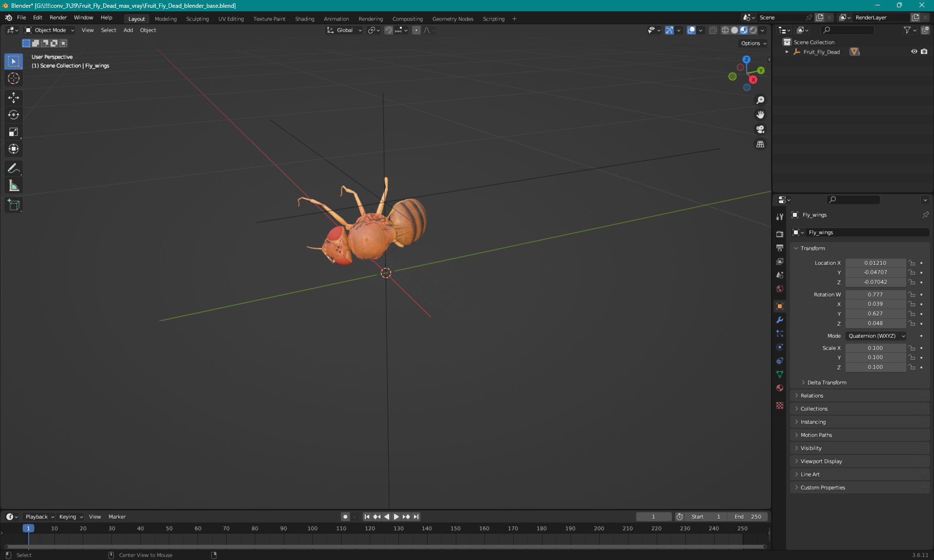The image size is (934, 560).
Task: Click the Viewport Shading icon
Action: click(742, 30)
